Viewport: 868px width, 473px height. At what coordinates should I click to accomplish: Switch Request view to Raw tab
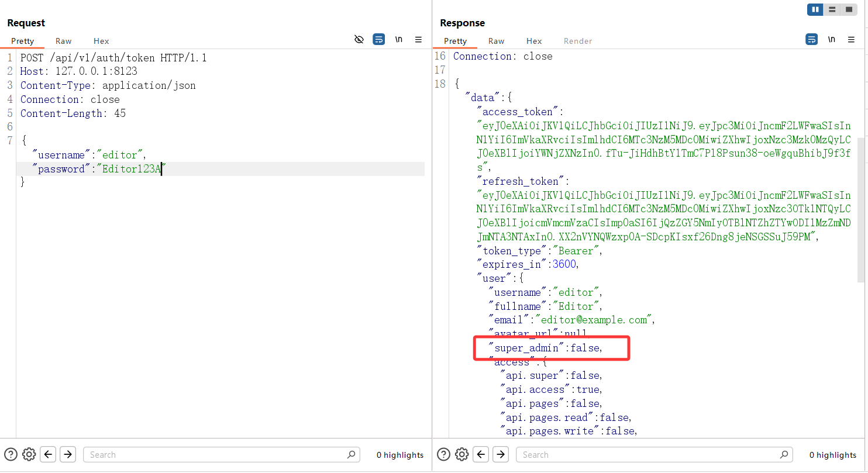(64, 41)
